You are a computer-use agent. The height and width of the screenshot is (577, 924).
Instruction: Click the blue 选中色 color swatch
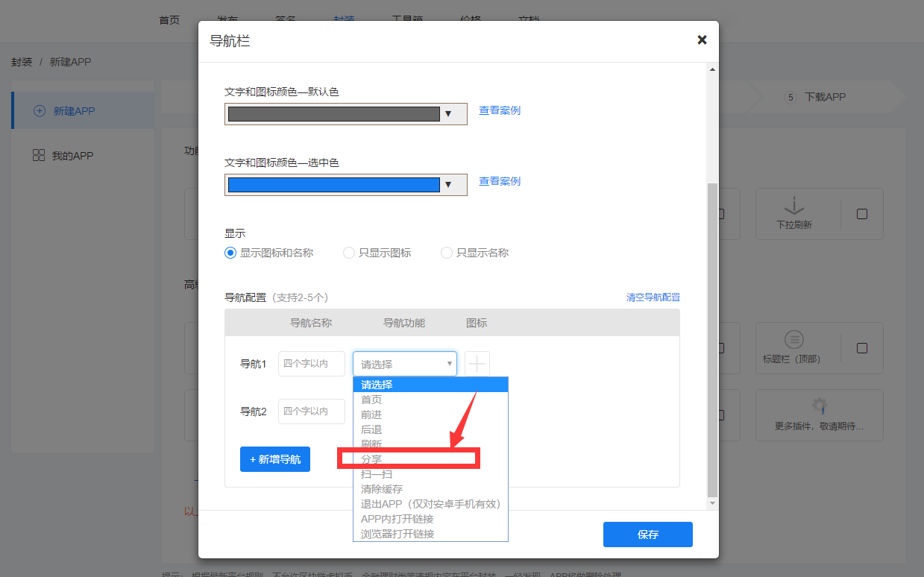coord(333,184)
